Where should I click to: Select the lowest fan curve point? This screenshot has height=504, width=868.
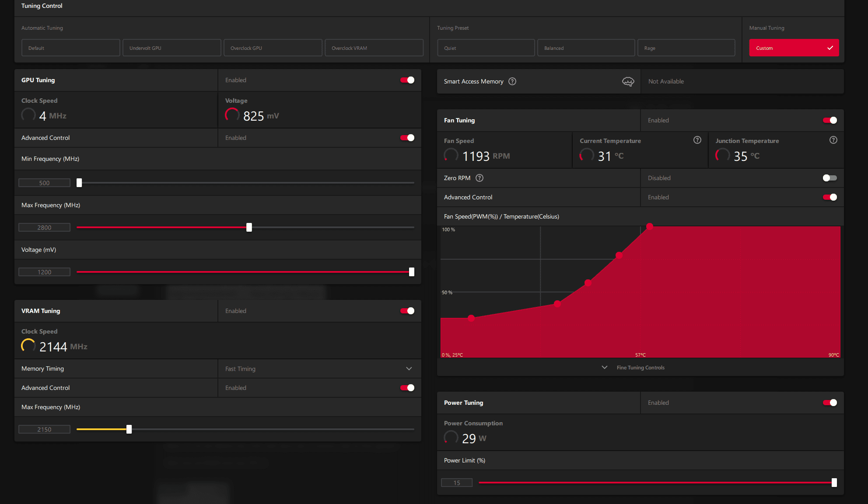pyautogui.click(x=471, y=318)
